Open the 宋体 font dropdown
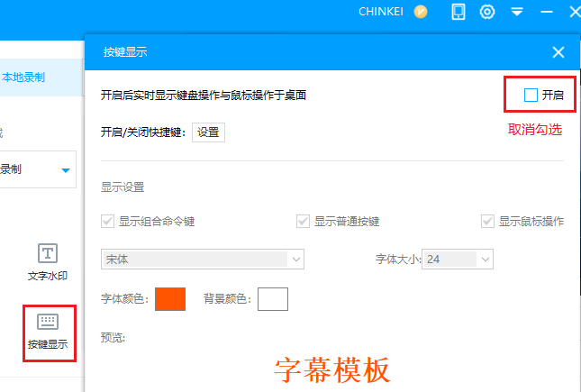This screenshot has height=392, width=581. 203,260
